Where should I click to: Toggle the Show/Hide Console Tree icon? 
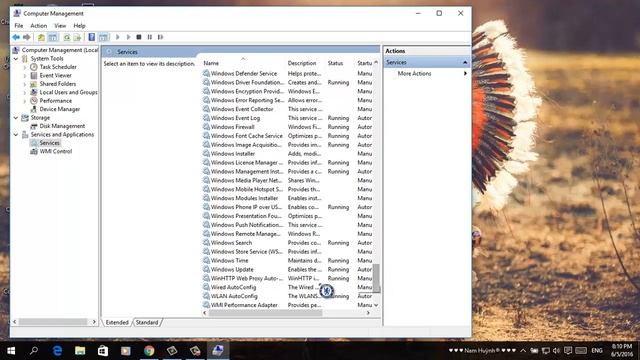(53, 37)
